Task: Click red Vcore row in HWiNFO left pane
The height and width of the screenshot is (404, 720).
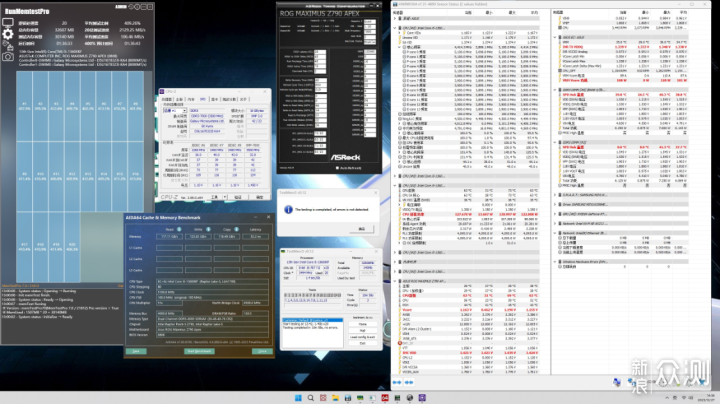Action: [x=469, y=309]
